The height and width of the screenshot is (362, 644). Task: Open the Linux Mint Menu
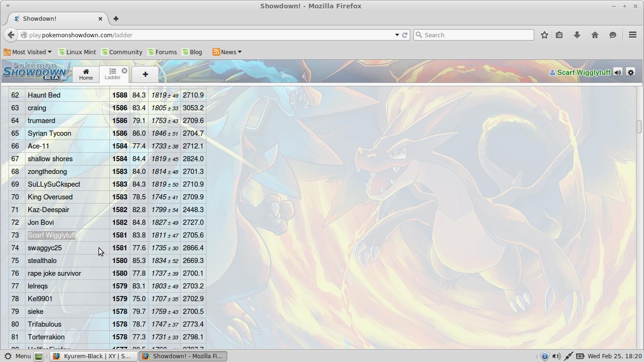[17, 356]
